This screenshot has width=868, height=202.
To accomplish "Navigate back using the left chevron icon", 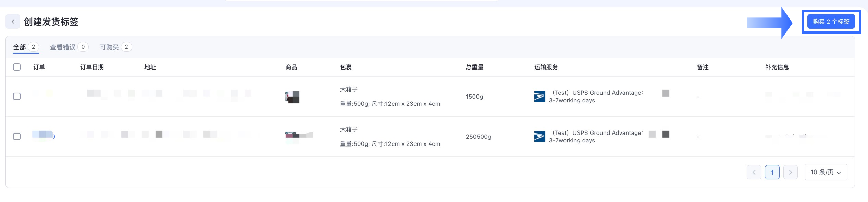I will coord(13,21).
